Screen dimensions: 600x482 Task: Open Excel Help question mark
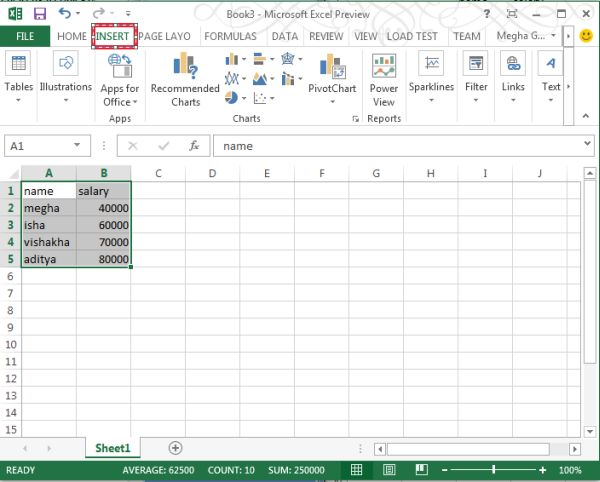tap(486, 14)
